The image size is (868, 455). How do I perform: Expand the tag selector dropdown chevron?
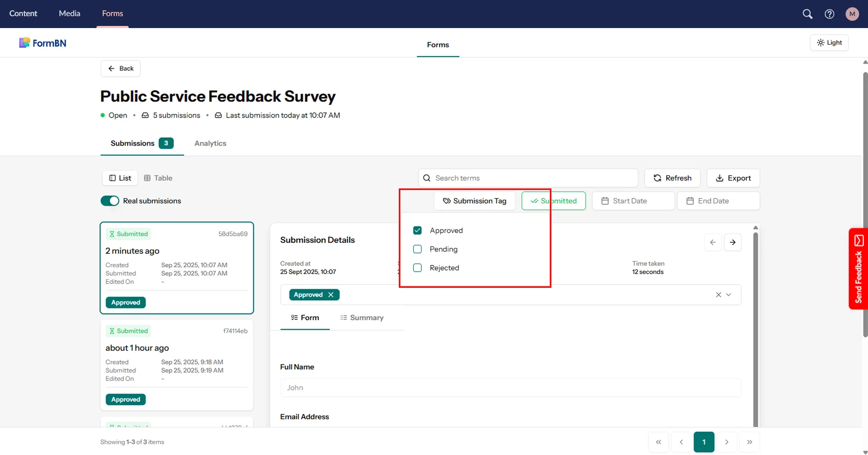[x=729, y=295]
